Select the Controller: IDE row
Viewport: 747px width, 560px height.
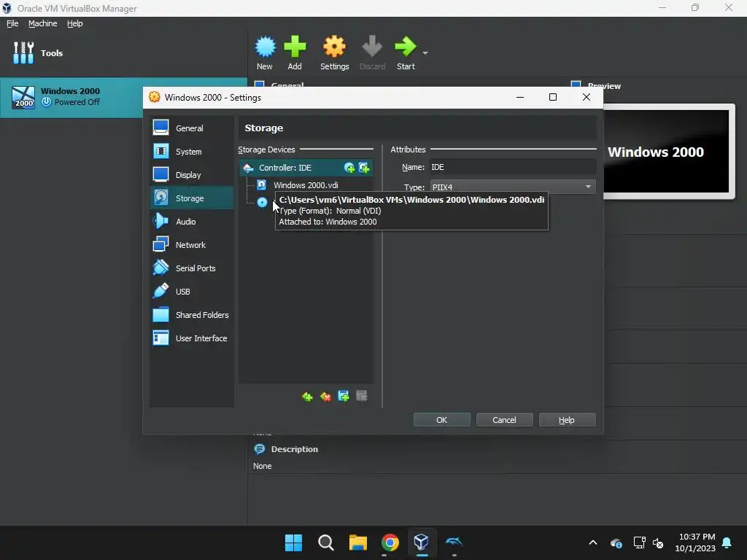306,168
